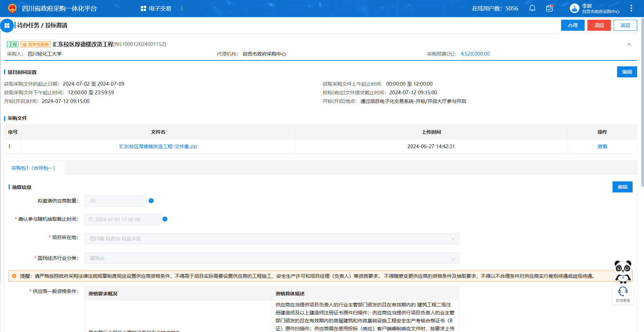The width and height of the screenshot is (644, 332).
Task: Open the vertical three-dot more menu
Action: pyautogui.click(x=631, y=8)
